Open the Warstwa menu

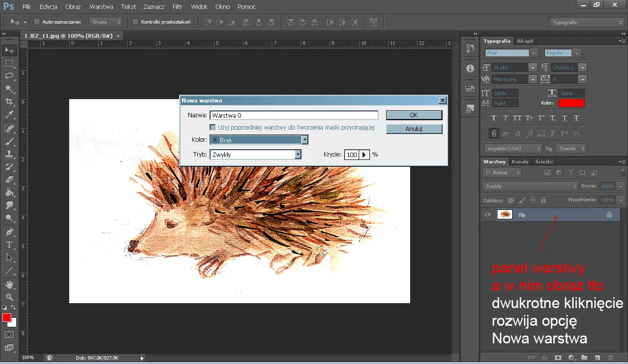tap(101, 6)
